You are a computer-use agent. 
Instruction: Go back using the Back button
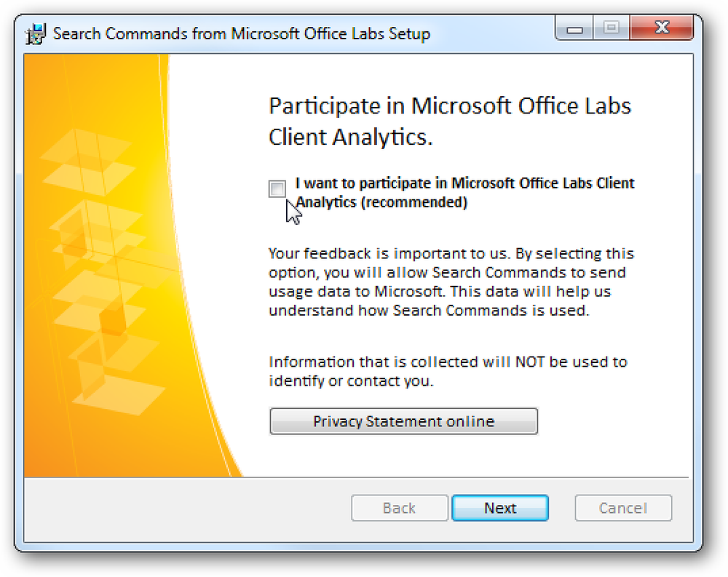399,508
